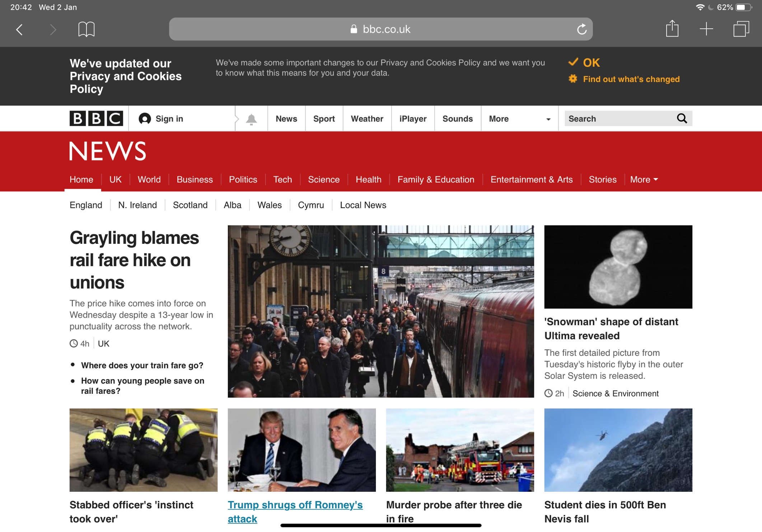Open 'Snowman' shape of distant Ultima headline
This screenshot has height=532, width=762.
click(611, 328)
